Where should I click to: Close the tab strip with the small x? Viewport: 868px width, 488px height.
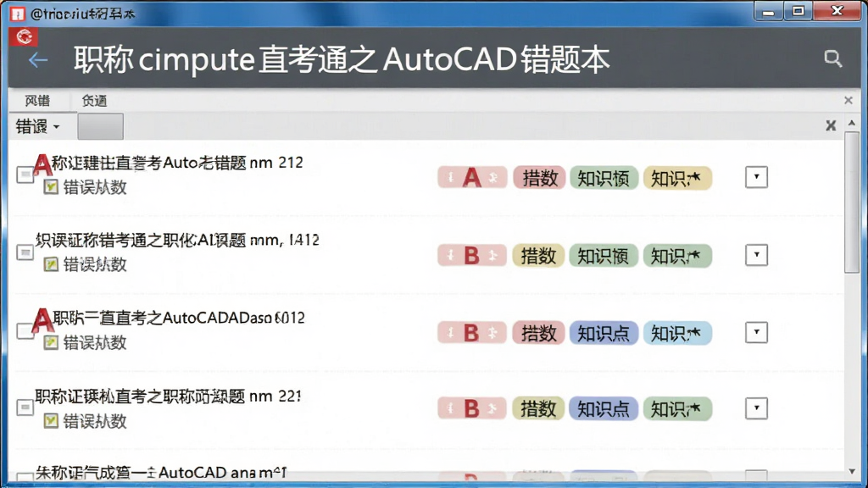848,100
